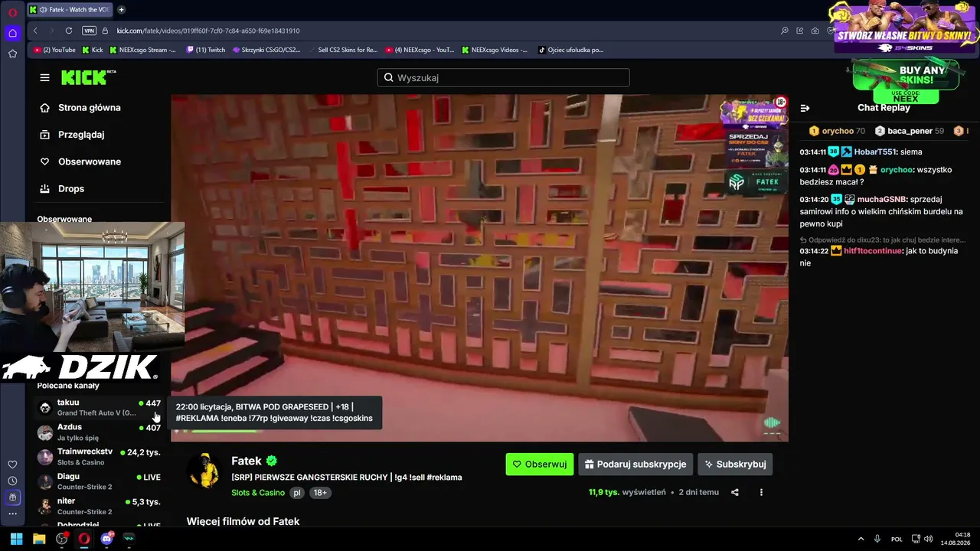Focus the address bar URL

click(x=208, y=31)
